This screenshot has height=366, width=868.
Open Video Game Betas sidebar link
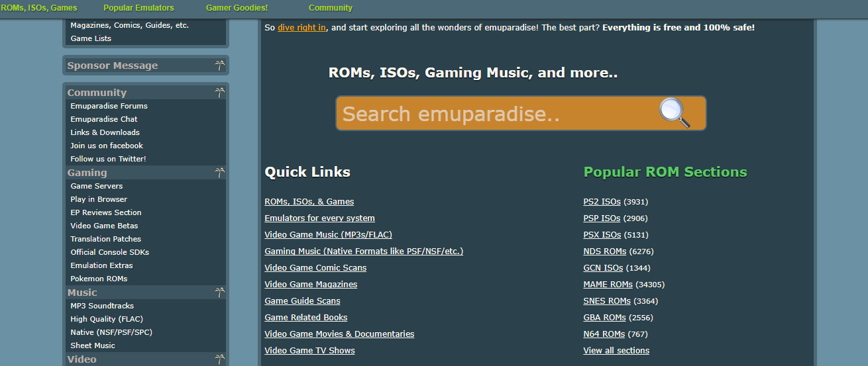coord(104,226)
